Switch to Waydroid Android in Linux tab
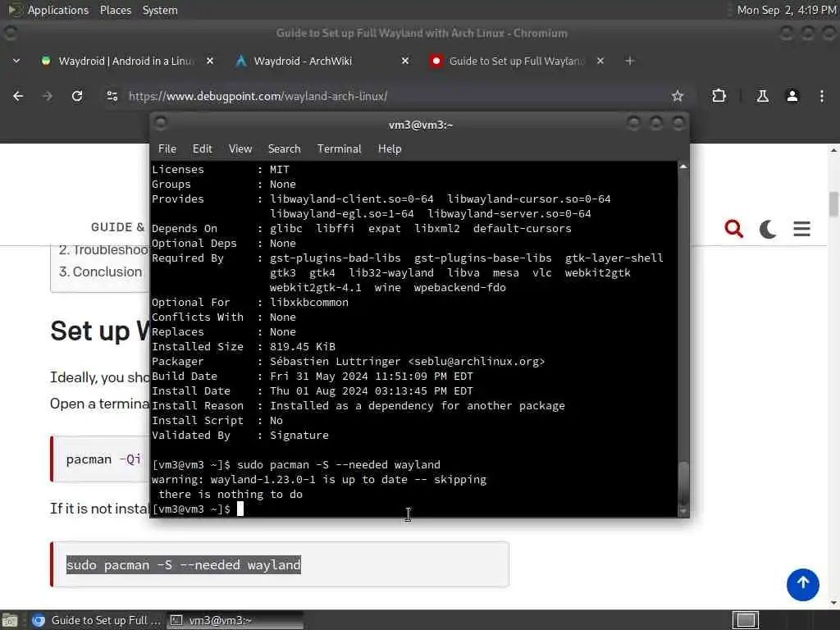Screen dimensions: 840x630 [x=127, y=61]
